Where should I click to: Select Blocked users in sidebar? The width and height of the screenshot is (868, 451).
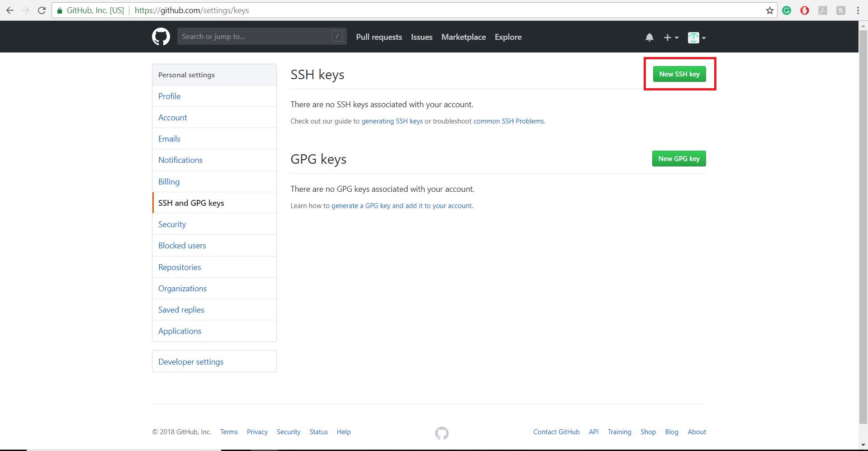coord(214,245)
